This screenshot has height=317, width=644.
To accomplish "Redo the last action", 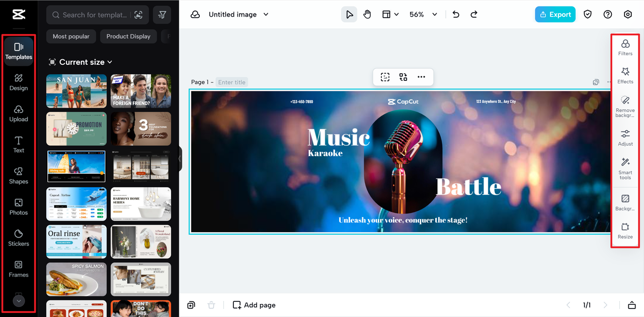I will pyautogui.click(x=474, y=15).
